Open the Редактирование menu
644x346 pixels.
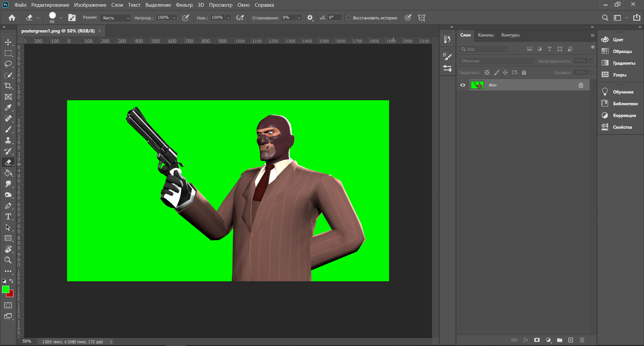[x=50, y=5]
